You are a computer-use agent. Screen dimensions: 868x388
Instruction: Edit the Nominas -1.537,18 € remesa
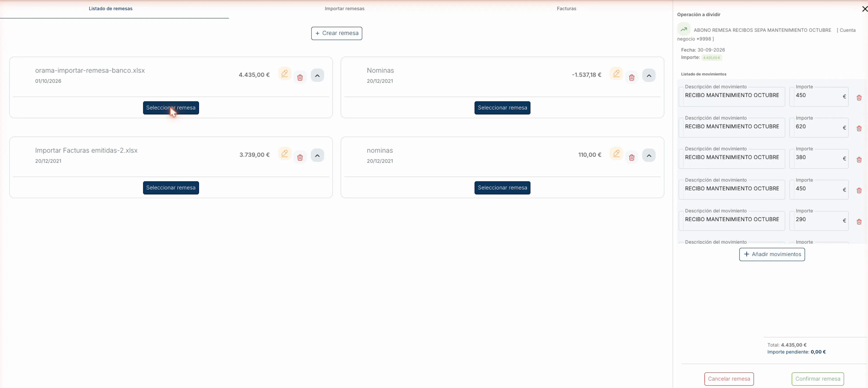coord(616,73)
